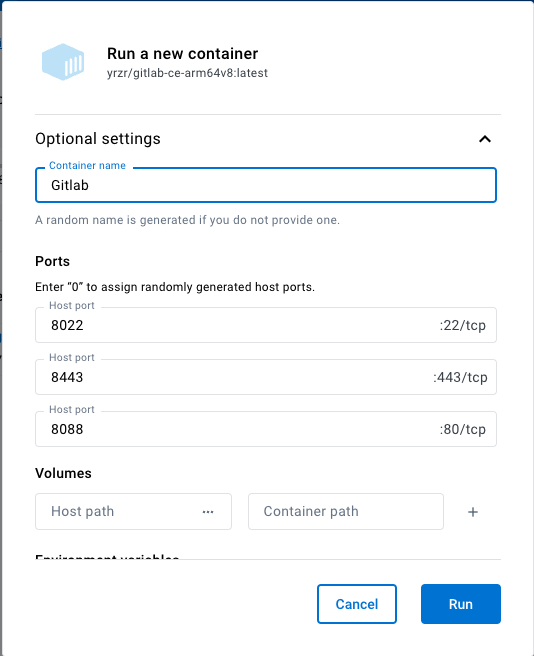This screenshot has height=656, width=534.
Task: Click the yrzr/gitlab-ce-arm64v8:latest image name
Action: tap(187, 73)
